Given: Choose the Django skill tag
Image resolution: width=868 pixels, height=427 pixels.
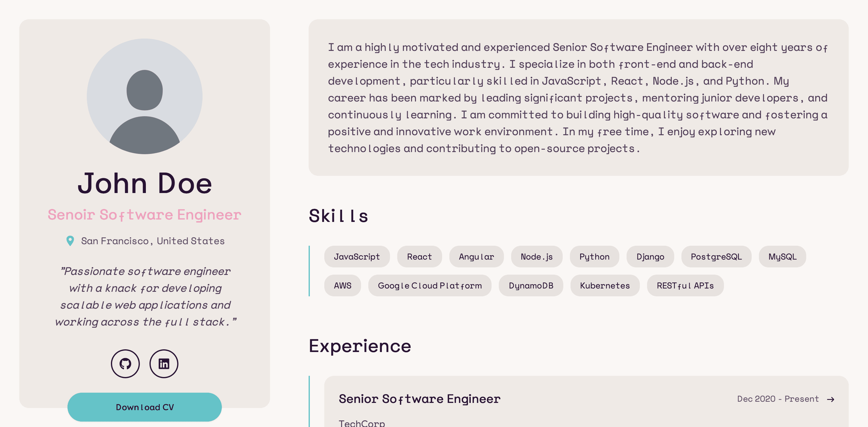Looking at the screenshot, I should tap(650, 257).
